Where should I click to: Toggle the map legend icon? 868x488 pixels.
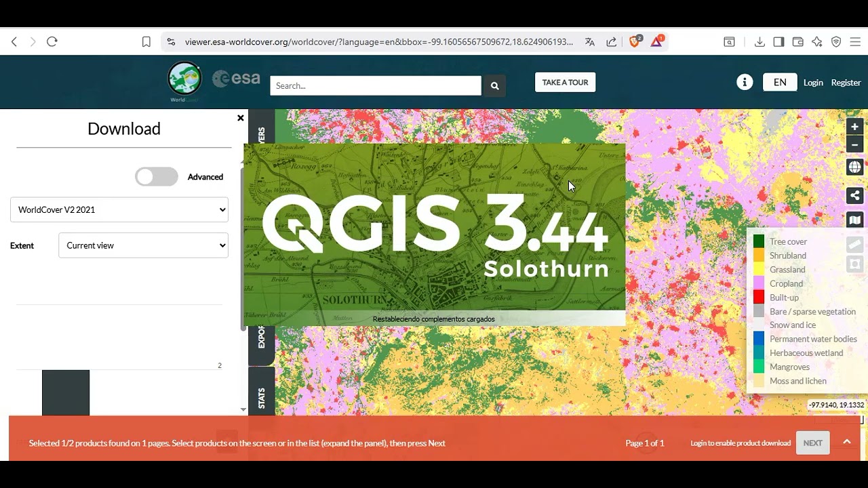pos(855,220)
